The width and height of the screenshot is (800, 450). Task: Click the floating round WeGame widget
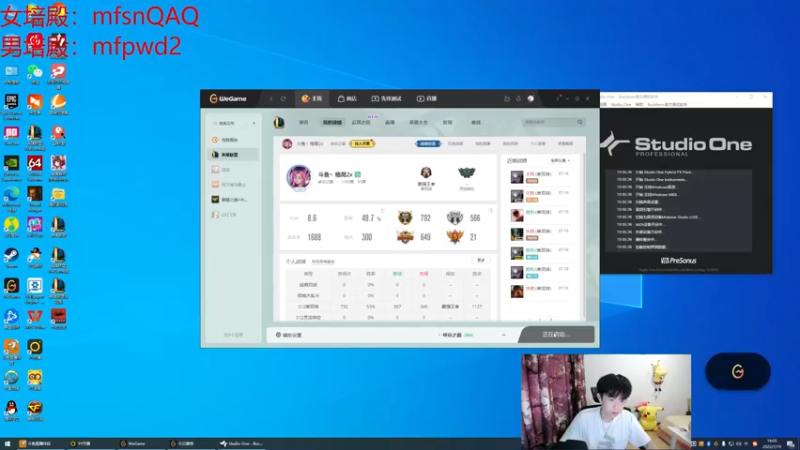738,371
